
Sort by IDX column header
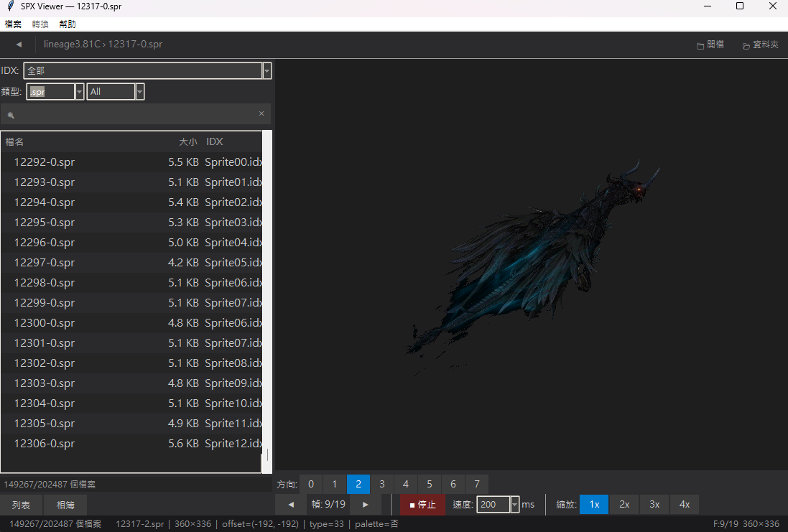coord(215,142)
